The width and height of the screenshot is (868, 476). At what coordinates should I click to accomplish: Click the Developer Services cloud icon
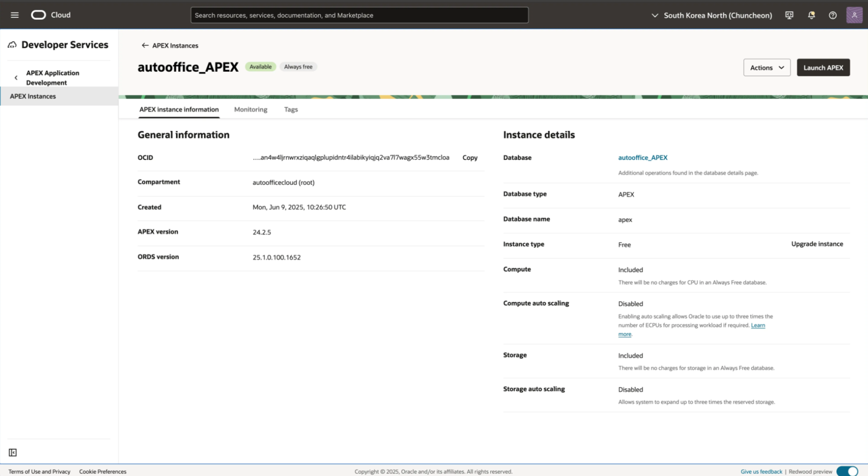point(12,45)
